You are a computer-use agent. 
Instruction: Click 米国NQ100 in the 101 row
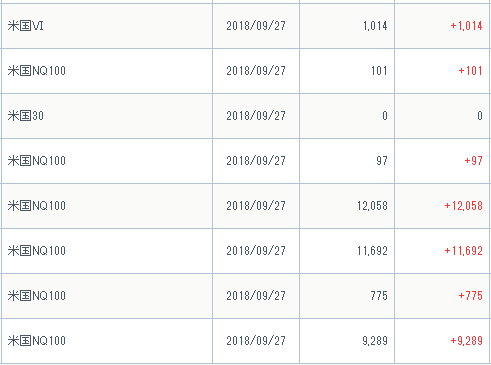pos(37,71)
